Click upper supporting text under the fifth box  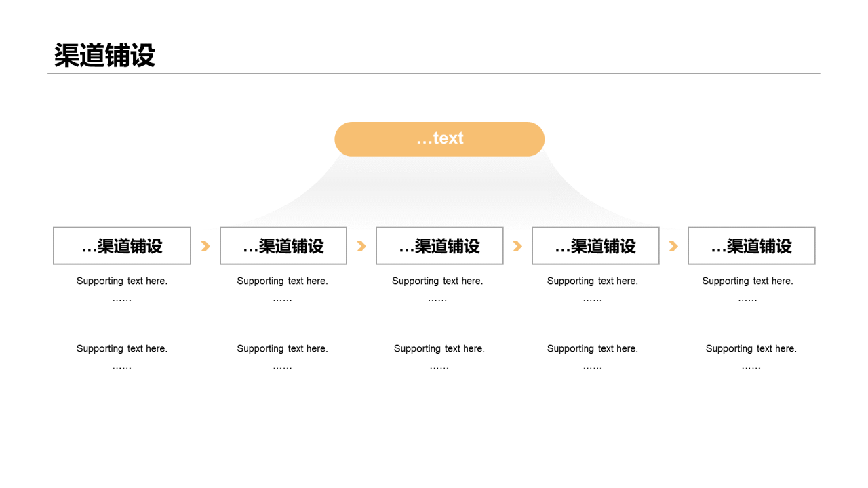coord(748,289)
